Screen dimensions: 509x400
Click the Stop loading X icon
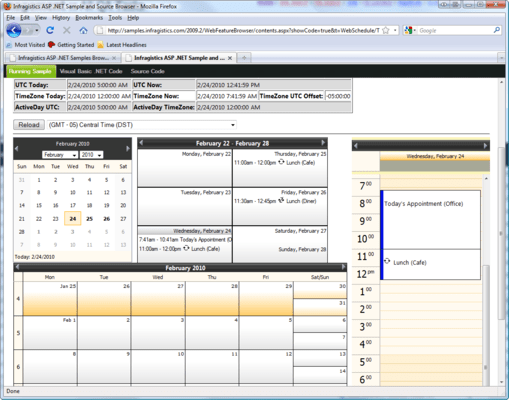(x=67, y=31)
